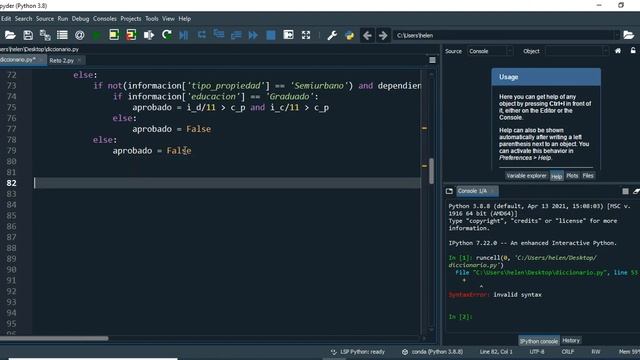Screen dimensions: 640x360
Task: Click the CRLF line ending status
Action: (x=568, y=352)
